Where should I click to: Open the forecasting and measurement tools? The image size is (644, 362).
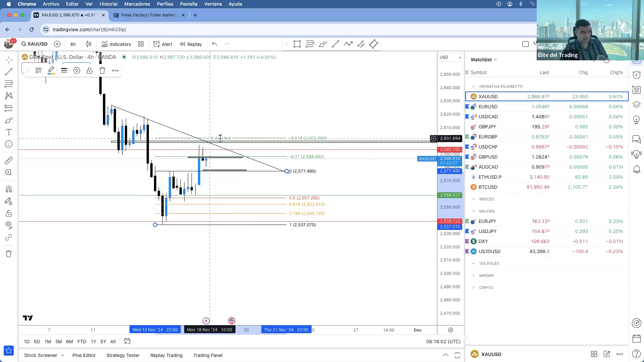click(9, 108)
